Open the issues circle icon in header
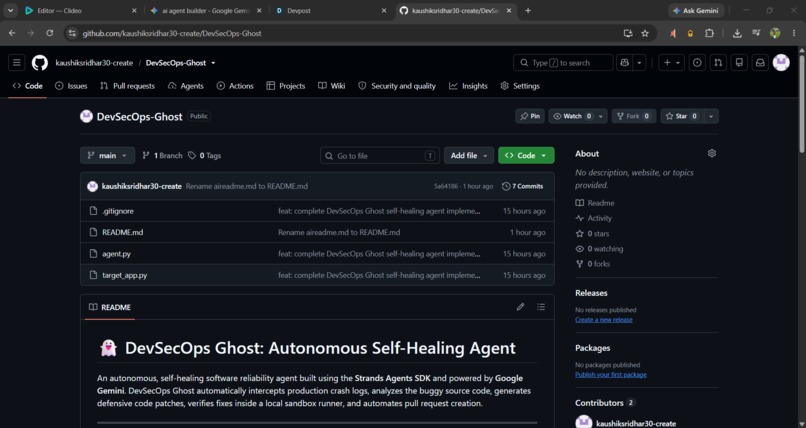 [x=697, y=63]
